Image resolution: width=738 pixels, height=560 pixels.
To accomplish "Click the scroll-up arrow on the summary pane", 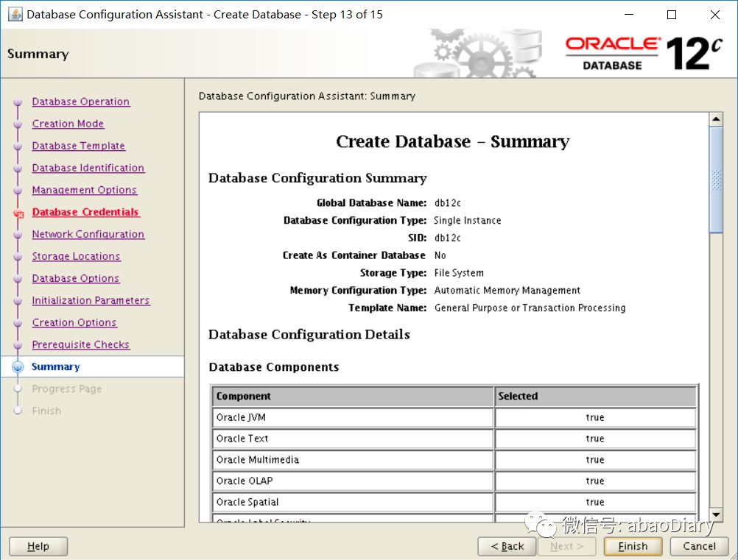I will click(715, 118).
